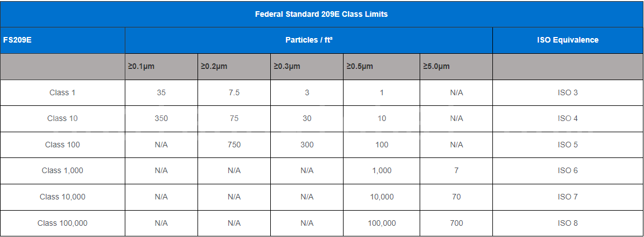The width and height of the screenshot is (644, 237).
Task: Click the Class 100 row label
Action: coord(62,145)
